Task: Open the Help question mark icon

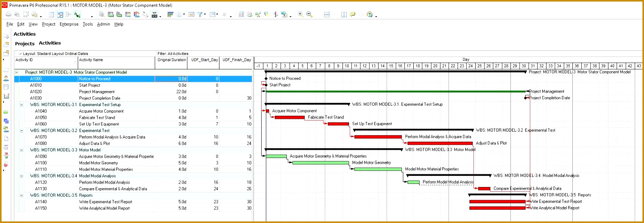Action: (370, 15)
